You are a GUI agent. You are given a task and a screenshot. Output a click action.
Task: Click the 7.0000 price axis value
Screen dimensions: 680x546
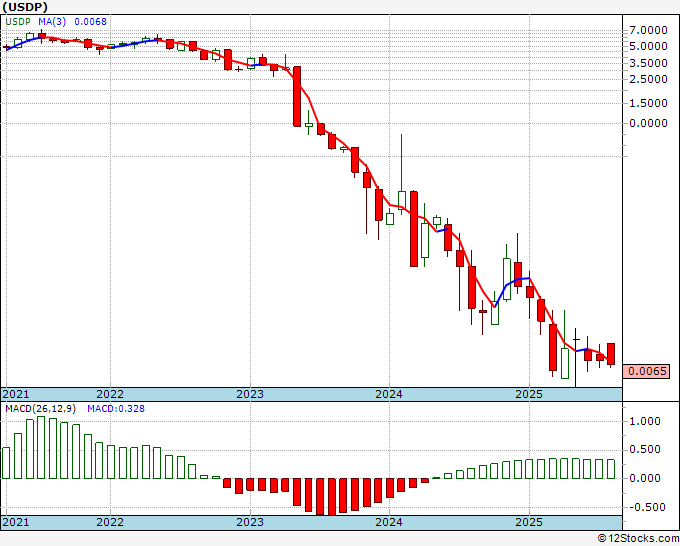pyautogui.click(x=648, y=30)
